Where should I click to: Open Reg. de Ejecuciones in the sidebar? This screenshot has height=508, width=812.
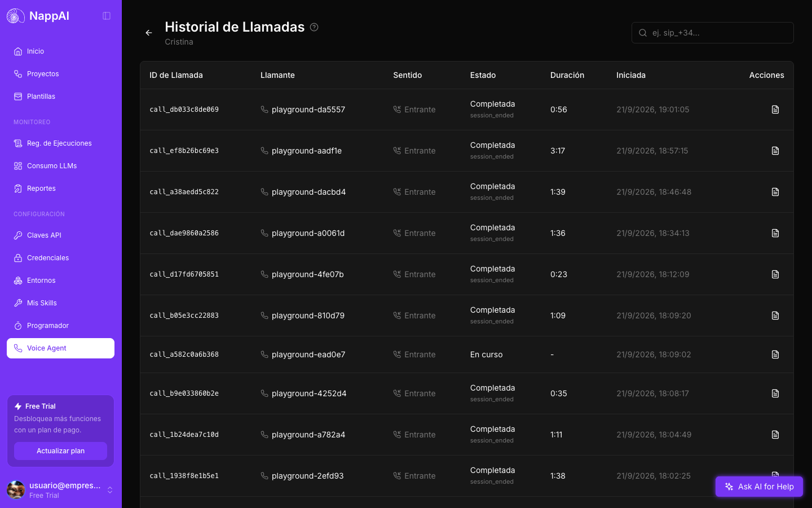coord(60,143)
